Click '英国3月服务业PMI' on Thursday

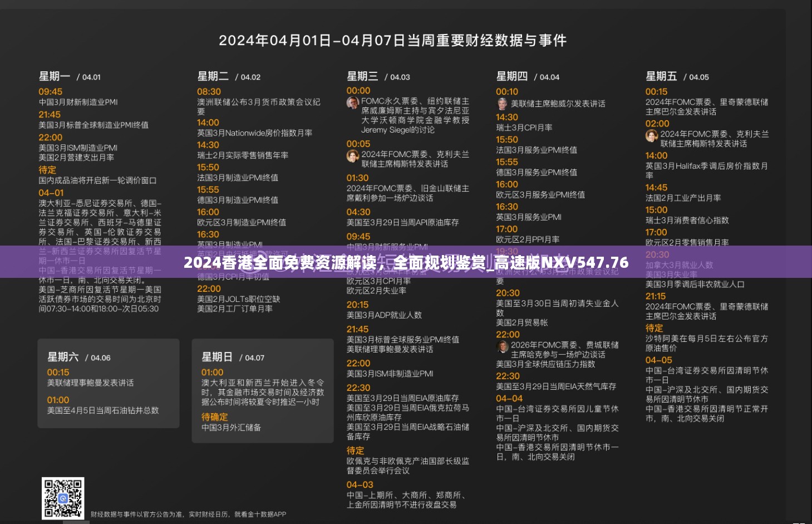pyautogui.click(x=529, y=217)
